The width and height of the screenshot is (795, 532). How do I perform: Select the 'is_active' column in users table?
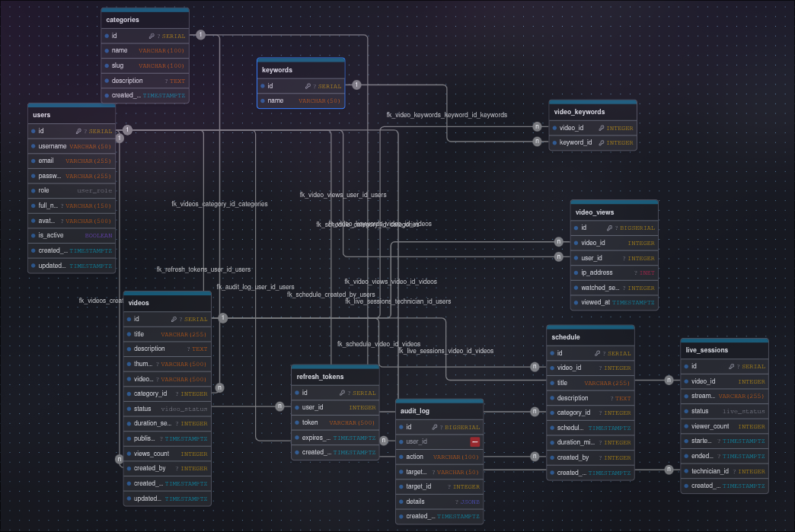pos(72,236)
